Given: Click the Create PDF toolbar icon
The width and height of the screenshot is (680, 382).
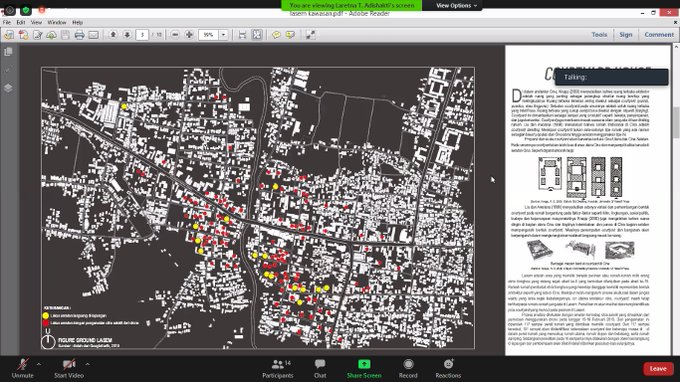Looking at the screenshot, I should pyautogui.click(x=23, y=35).
